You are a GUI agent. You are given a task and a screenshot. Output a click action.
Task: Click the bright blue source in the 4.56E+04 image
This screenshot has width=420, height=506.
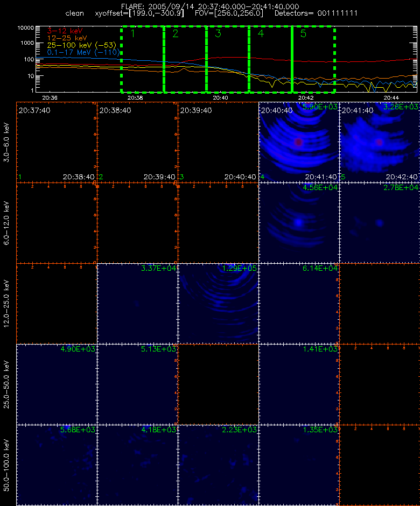click(299, 222)
